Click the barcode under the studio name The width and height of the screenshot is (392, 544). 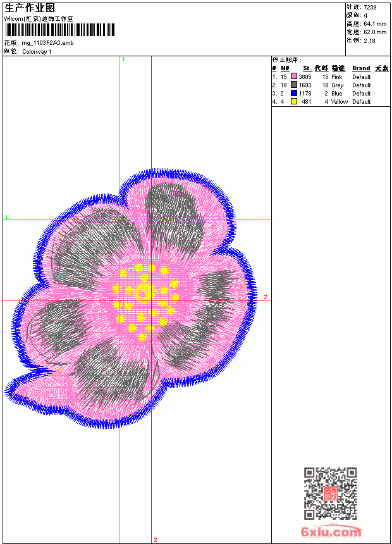59,30
